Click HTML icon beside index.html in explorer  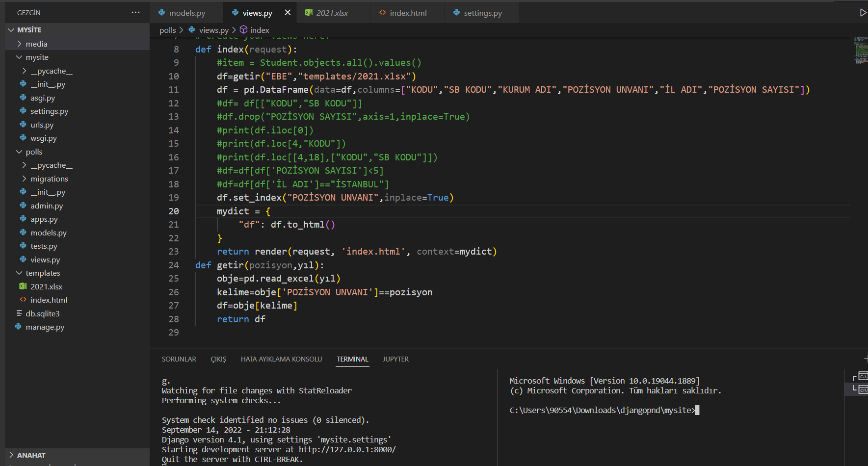(23, 300)
